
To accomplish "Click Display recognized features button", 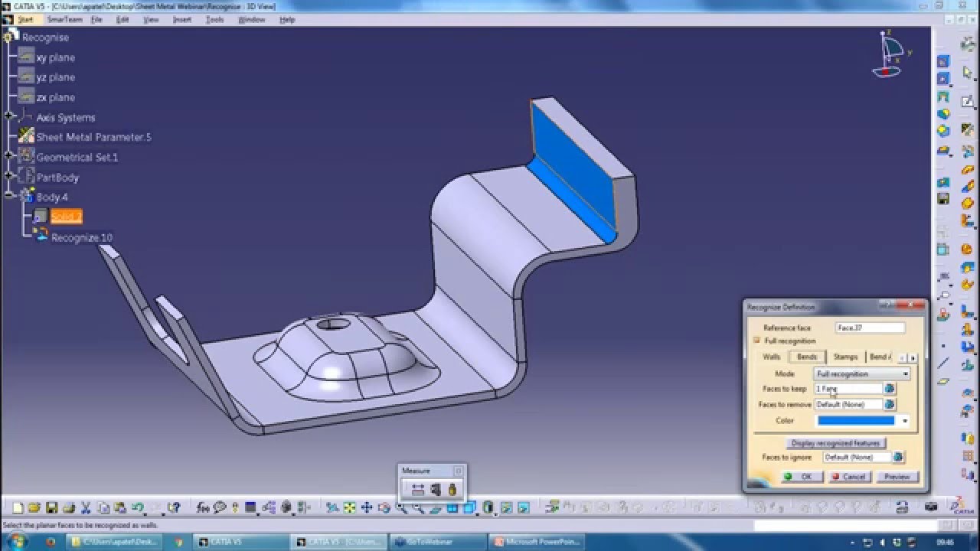I will (835, 443).
